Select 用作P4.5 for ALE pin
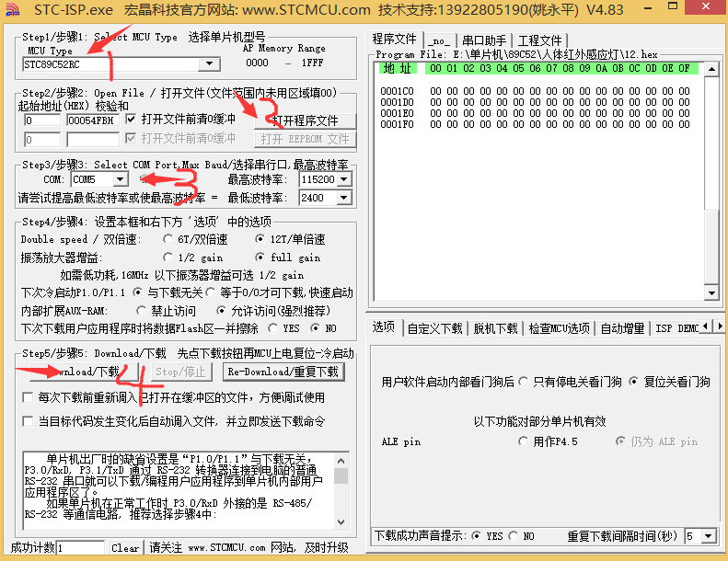The image size is (728, 561). tap(524, 441)
